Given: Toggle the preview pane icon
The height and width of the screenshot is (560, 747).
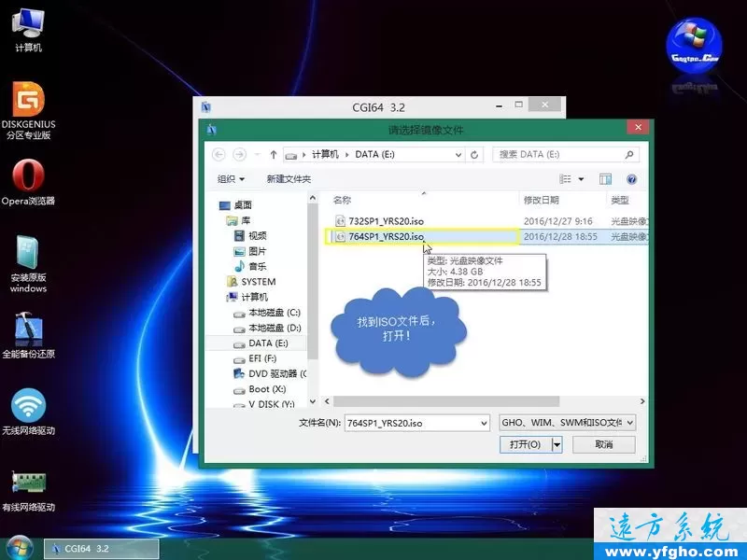Looking at the screenshot, I should (606, 178).
